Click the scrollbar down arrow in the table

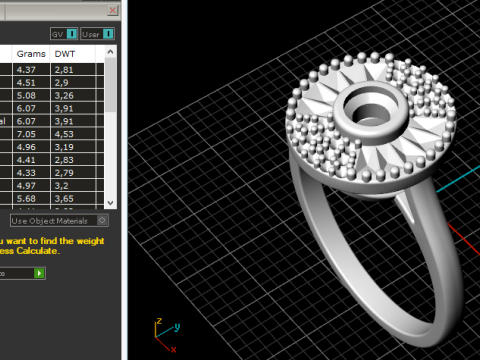[x=111, y=203]
